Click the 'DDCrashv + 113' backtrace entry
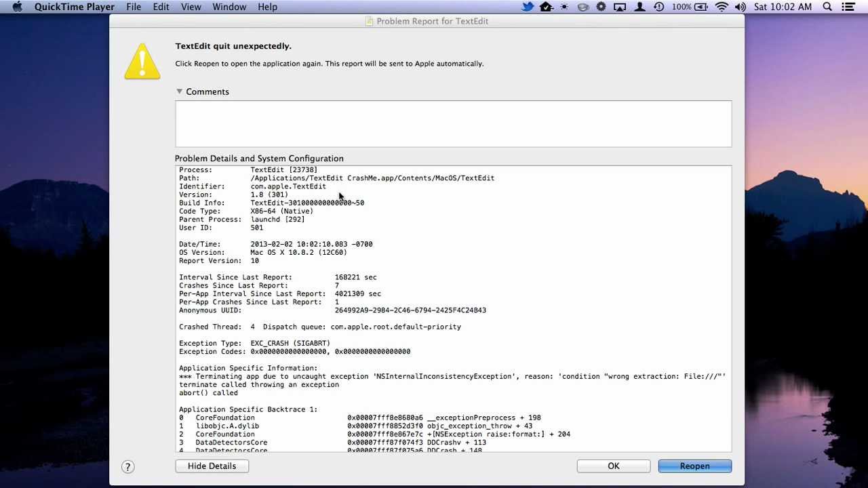 [x=456, y=443]
